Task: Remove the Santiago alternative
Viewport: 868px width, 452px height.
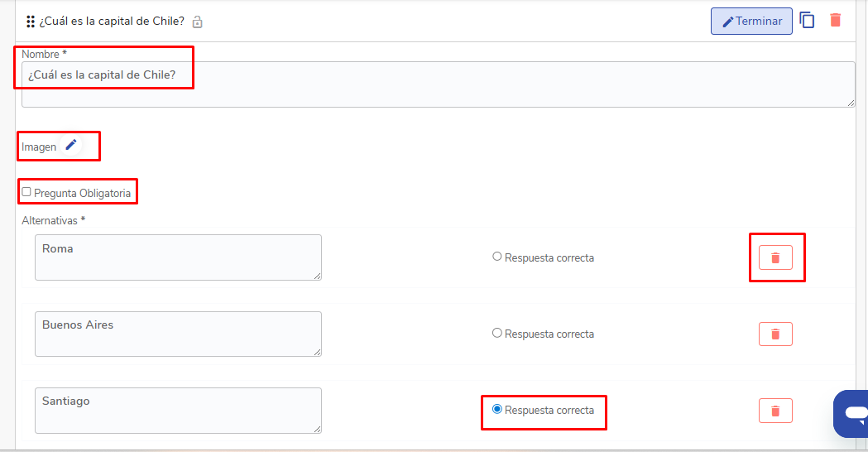Action: (x=775, y=411)
